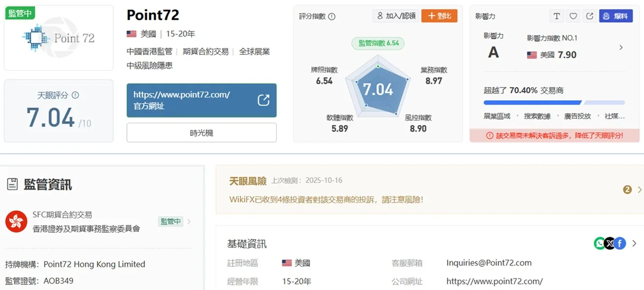Click the 牌照指數 6.54 value

click(x=324, y=81)
